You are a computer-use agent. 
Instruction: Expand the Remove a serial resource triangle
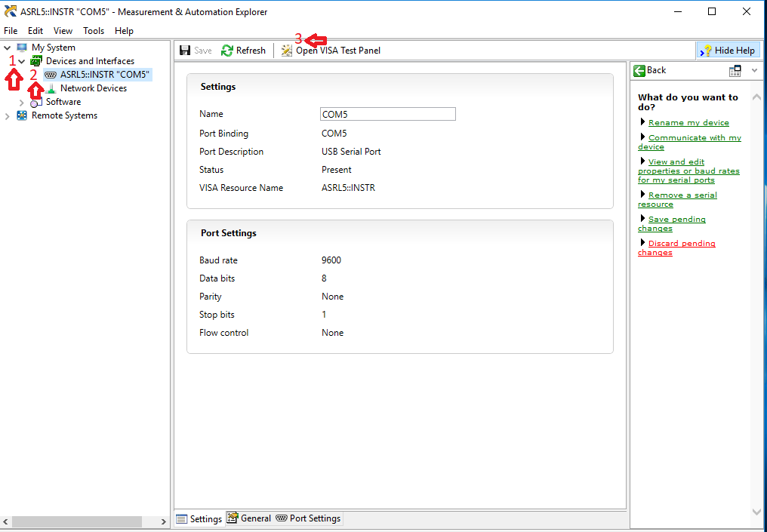tap(642, 194)
